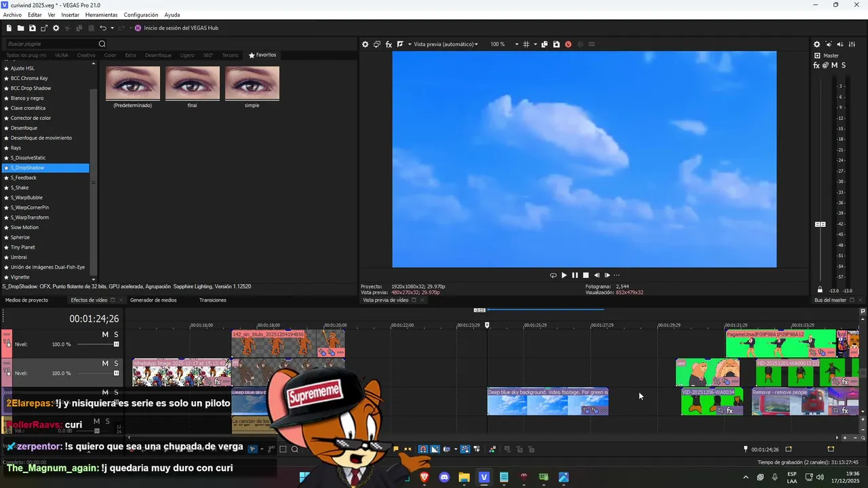Open the Herramientas menu
Screen dimensions: 868x488
(x=101, y=15)
